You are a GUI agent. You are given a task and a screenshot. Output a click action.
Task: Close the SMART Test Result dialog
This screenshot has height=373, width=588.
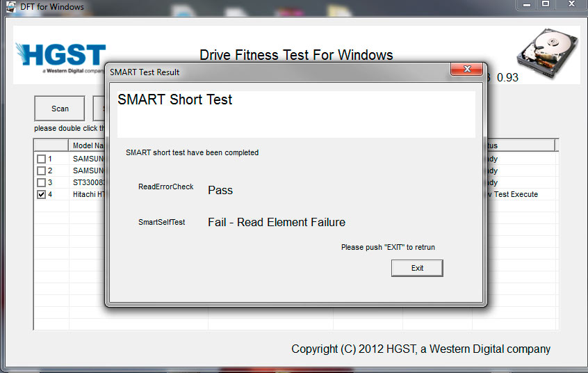pyautogui.click(x=467, y=69)
